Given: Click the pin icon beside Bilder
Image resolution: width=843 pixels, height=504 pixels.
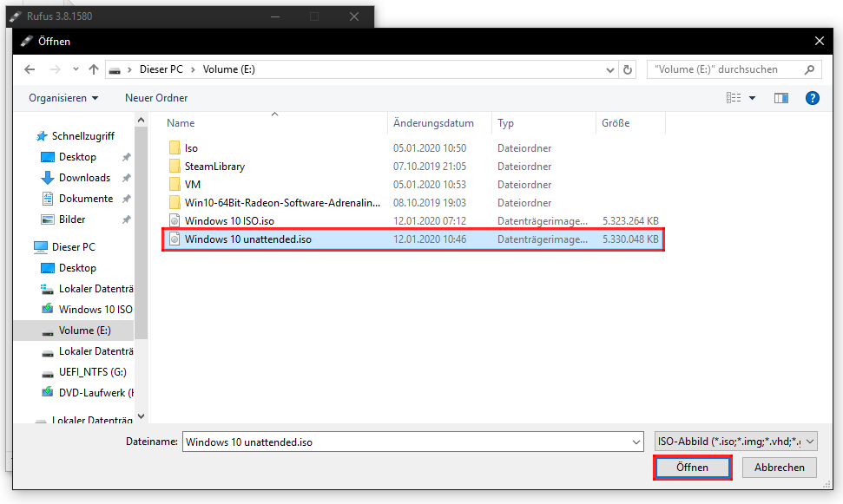Looking at the screenshot, I should (127, 219).
